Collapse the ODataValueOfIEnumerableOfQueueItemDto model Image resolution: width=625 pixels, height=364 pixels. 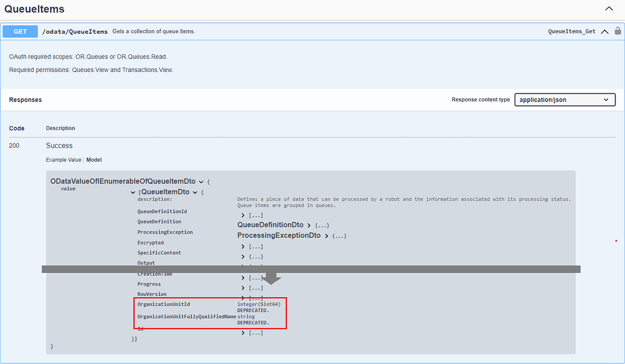click(x=201, y=181)
